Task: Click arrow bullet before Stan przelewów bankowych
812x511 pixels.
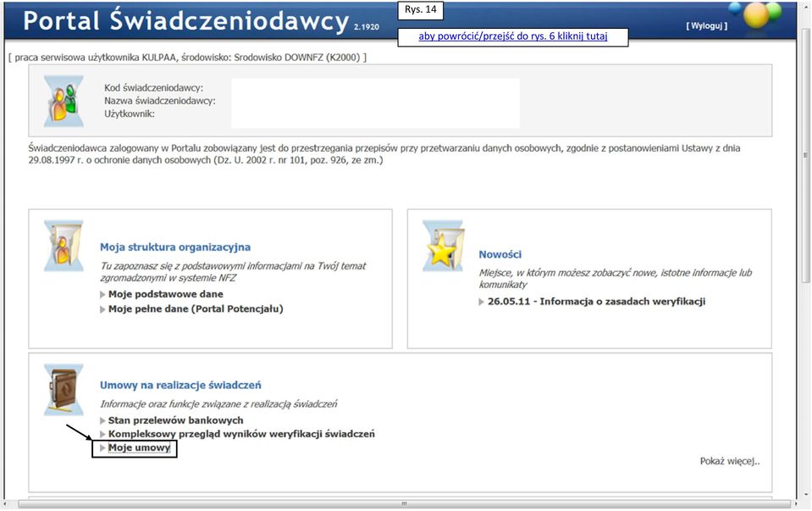Action: 102,420
